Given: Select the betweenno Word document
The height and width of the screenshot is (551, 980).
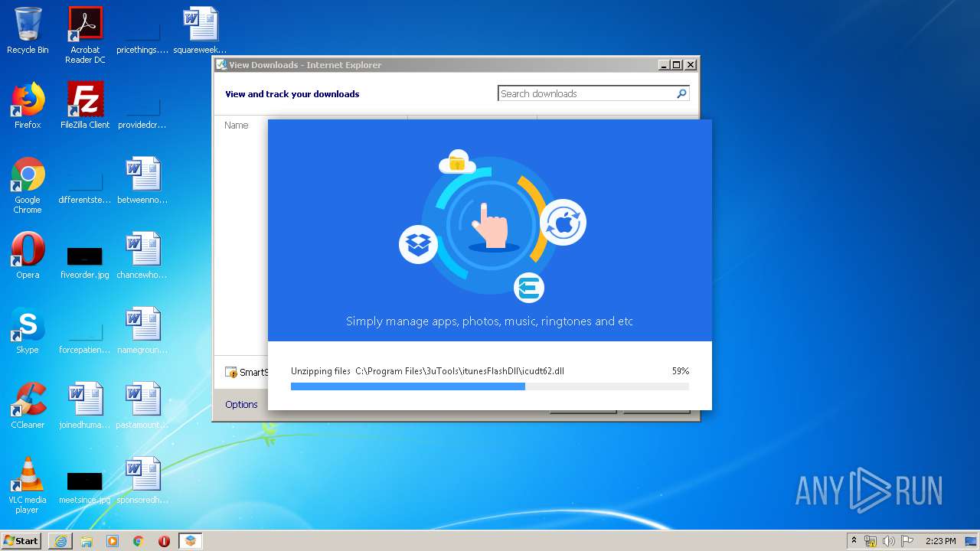Looking at the screenshot, I should coord(142,181).
